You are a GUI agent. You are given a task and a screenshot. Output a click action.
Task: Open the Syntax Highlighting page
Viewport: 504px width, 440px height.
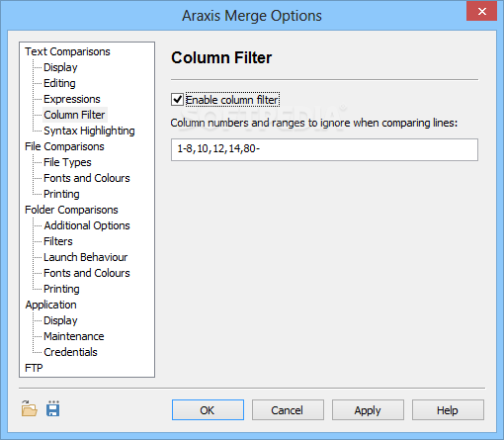pyautogui.click(x=89, y=131)
